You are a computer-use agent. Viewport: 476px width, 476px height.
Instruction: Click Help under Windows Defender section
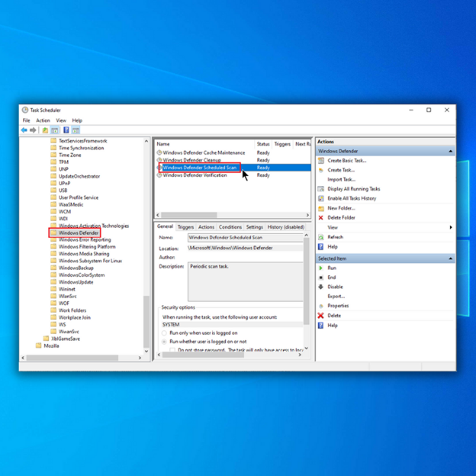pos(333,246)
